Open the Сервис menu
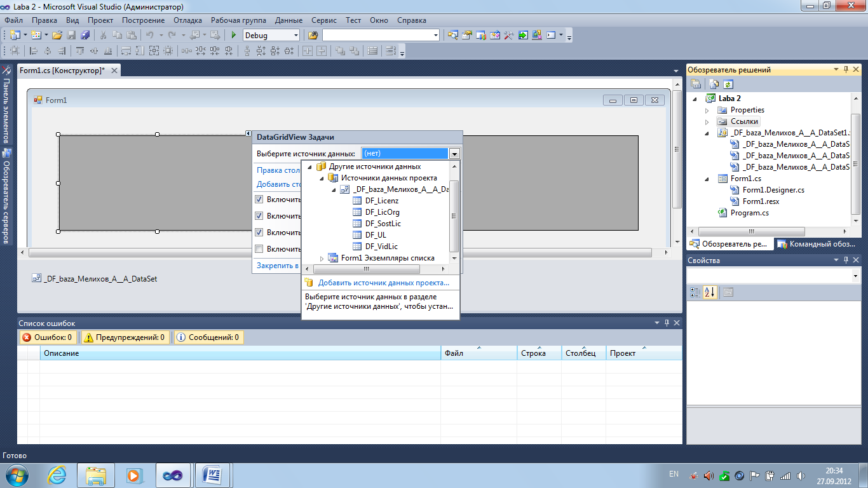This screenshot has width=868, height=488. point(325,20)
